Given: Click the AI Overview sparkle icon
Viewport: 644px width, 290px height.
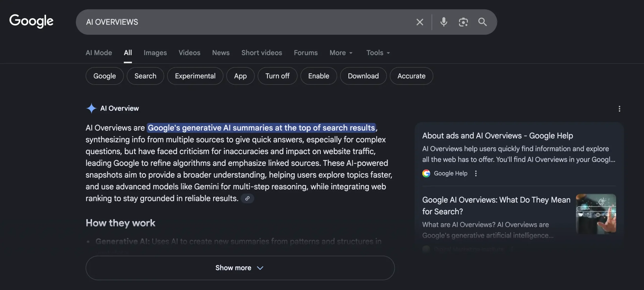Looking at the screenshot, I should pos(91,108).
